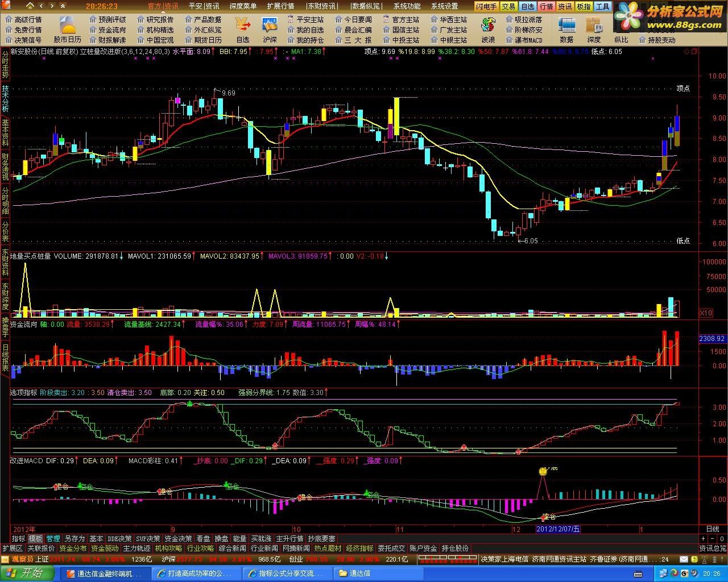
Task: Click 预测评级 forecast ratings
Action: [107, 20]
